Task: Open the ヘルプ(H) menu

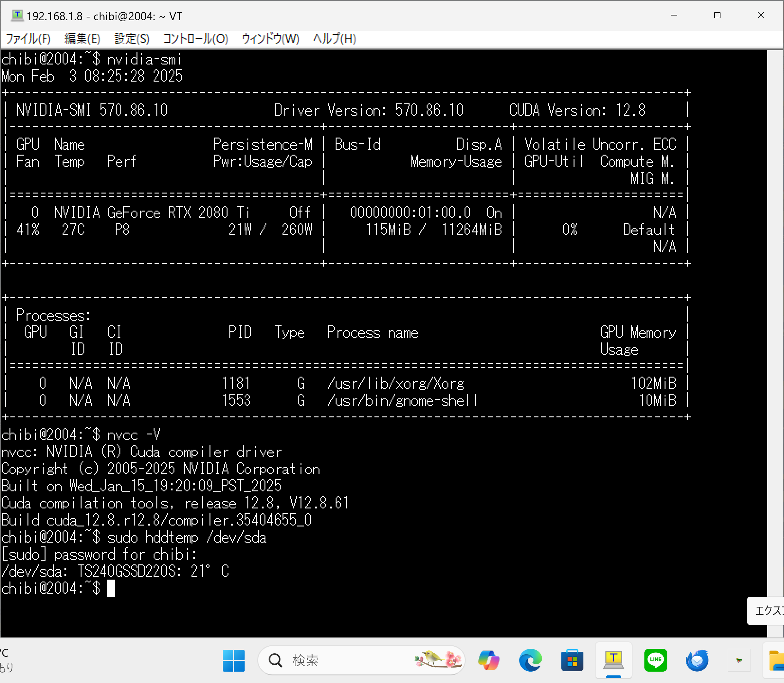Action: coord(334,39)
